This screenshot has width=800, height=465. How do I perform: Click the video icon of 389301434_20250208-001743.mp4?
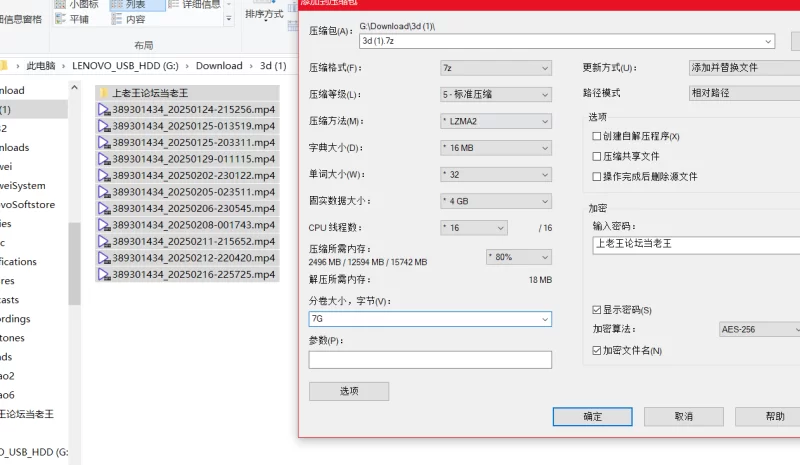tap(104, 225)
